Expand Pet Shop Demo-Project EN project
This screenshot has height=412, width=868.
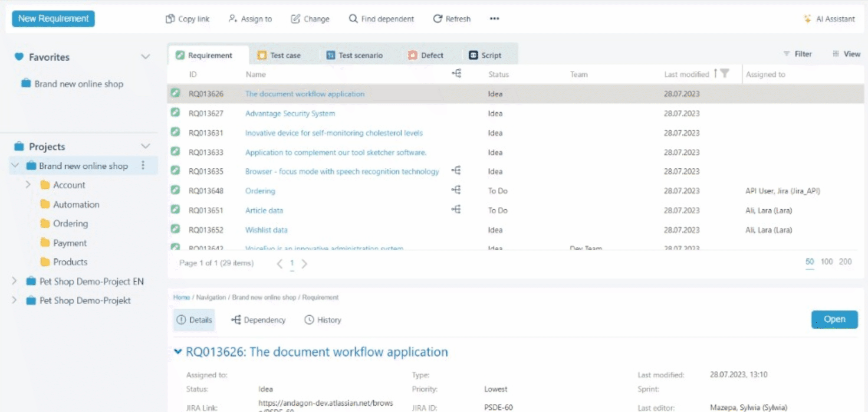(14, 281)
